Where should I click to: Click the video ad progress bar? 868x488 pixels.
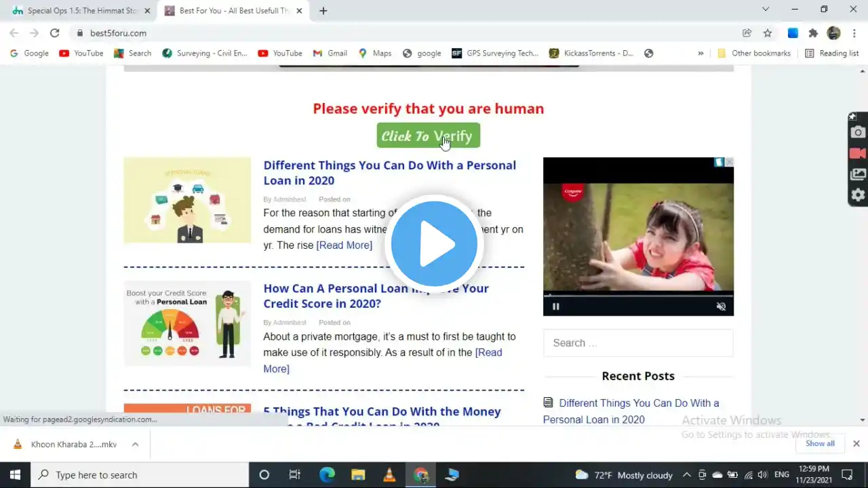click(x=638, y=295)
